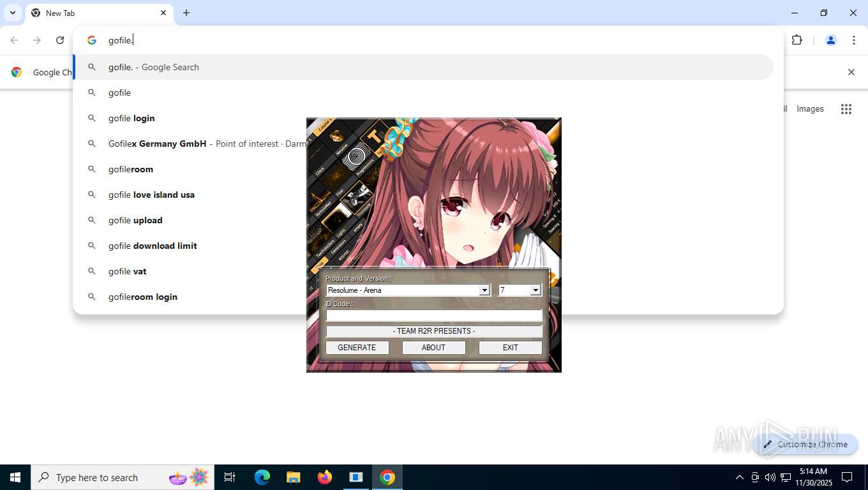
Task: Open the clock showing 5:14 AM
Action: click(x=813, y=477)
